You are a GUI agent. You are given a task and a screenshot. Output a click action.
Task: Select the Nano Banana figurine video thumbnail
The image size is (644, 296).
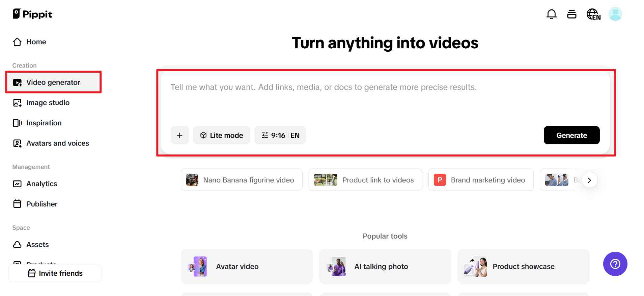[192, 180]
